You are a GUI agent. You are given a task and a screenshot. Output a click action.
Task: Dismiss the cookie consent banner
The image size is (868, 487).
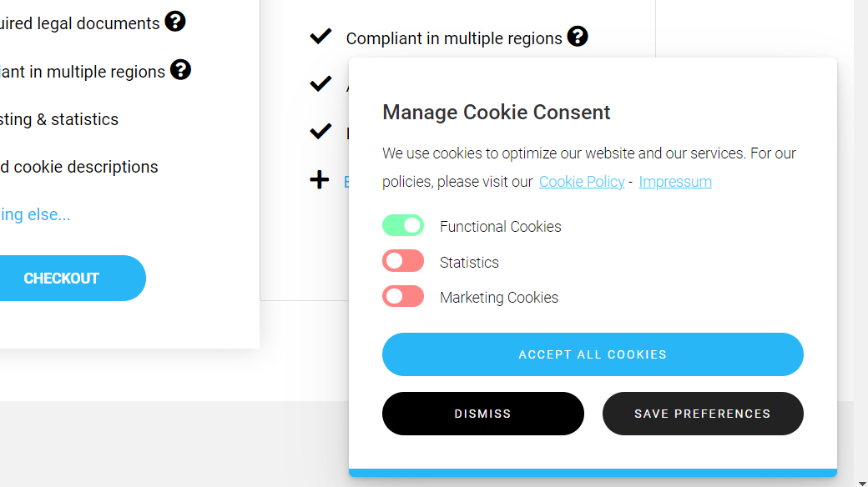(482, 414)
